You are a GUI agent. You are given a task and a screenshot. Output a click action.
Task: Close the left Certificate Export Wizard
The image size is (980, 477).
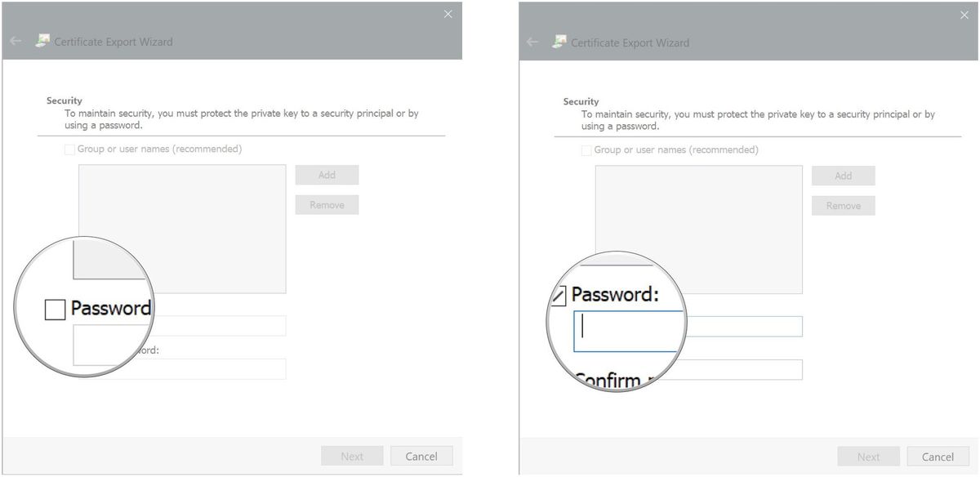pyautogui.click(x=448, y=14)
